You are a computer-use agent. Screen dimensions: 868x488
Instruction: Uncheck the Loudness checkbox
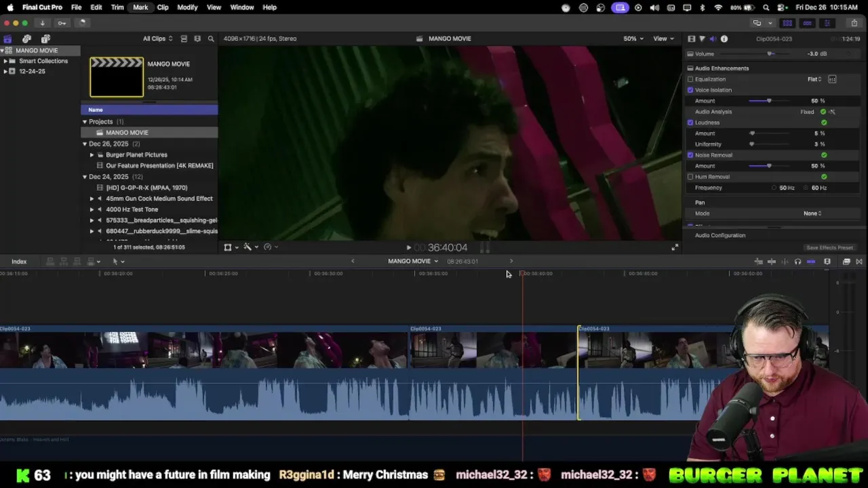(690, 123)
